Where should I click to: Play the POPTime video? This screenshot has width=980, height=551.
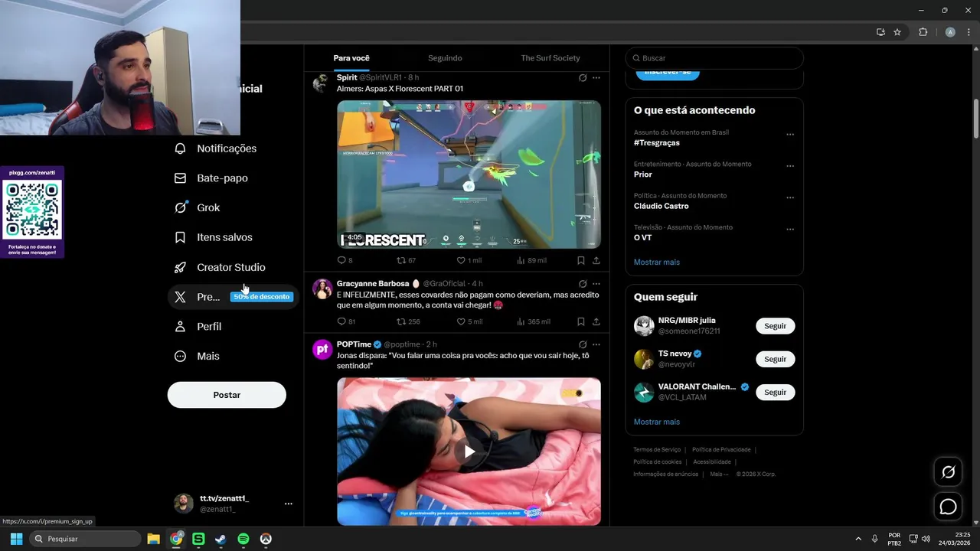pyautogui.click(x=469, y=451)
